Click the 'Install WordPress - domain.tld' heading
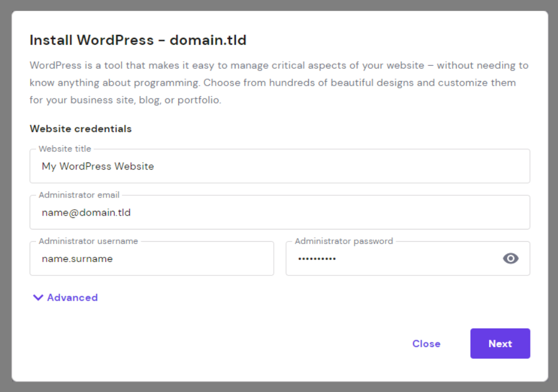The width and height of the screenshot is (558, 392). pyautogui.click(x=138, y=40)
